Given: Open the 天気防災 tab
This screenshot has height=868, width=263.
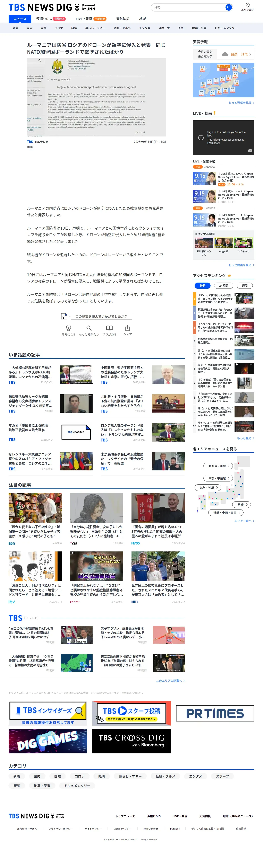Looking at the screenshot, I should [x=123, y=19].
